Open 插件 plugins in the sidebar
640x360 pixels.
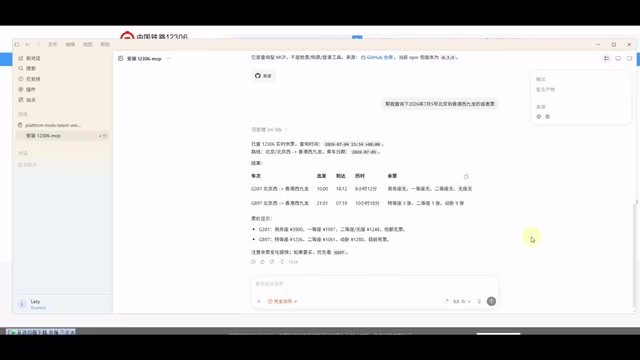tap(27, 89)
